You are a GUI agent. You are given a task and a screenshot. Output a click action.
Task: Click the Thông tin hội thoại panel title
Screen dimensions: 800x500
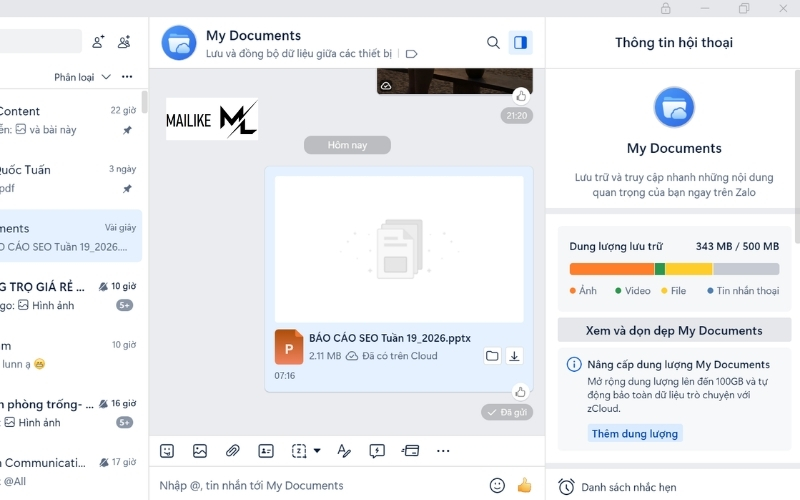tap(673, 42)
